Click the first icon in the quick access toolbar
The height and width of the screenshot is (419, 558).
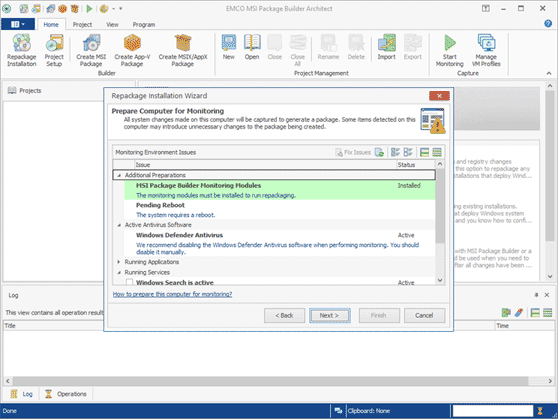pos(24,9)
